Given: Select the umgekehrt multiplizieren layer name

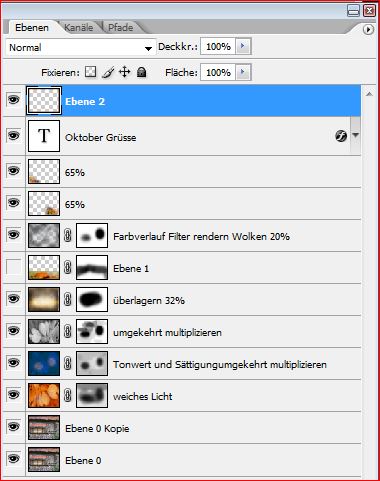Looking at the screenshot, I should [167, 332].
